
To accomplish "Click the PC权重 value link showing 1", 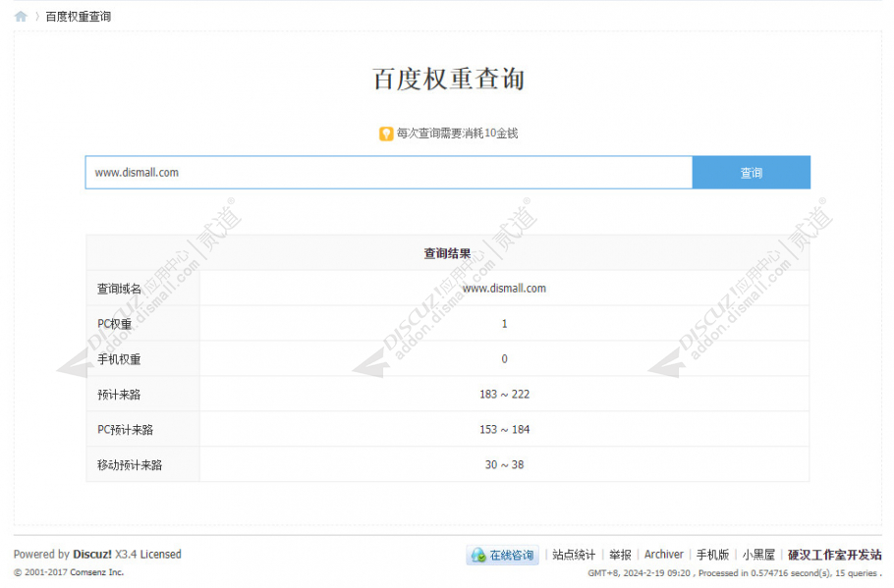I will [504, 324].
